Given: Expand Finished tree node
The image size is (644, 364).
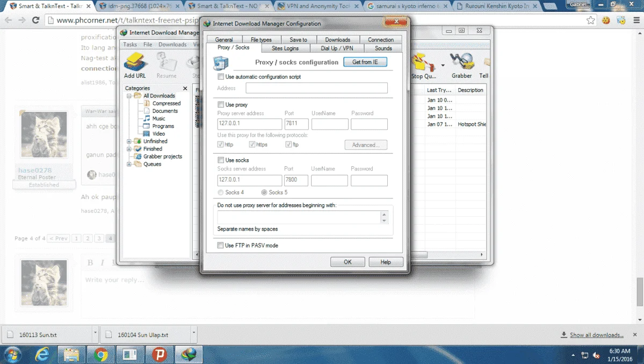Looking at the screenshot, I should click(x=129, y=149).
